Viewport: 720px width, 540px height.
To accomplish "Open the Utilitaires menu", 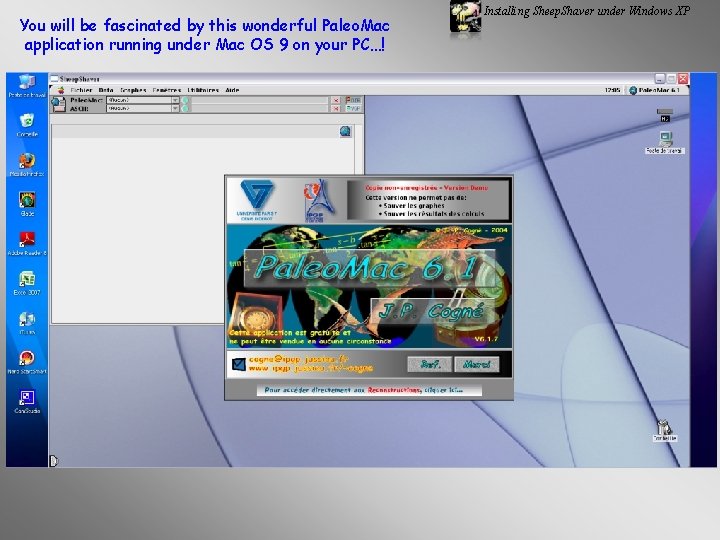I will point(203,90).
